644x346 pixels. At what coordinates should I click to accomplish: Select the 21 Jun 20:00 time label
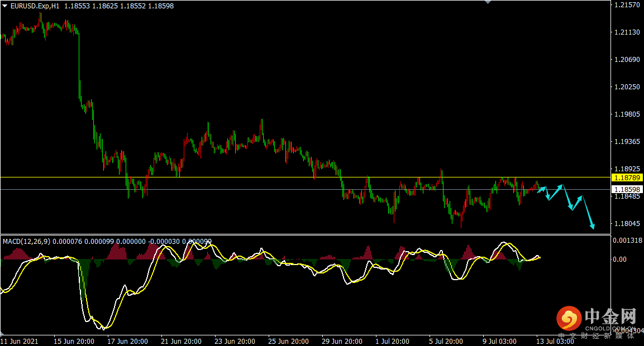pos(181,341)
